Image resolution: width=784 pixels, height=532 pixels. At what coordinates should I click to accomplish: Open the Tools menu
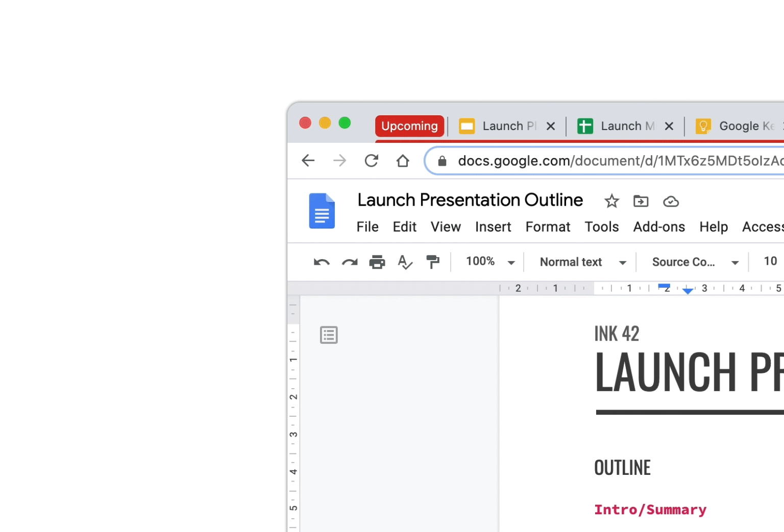click(602, 227)
